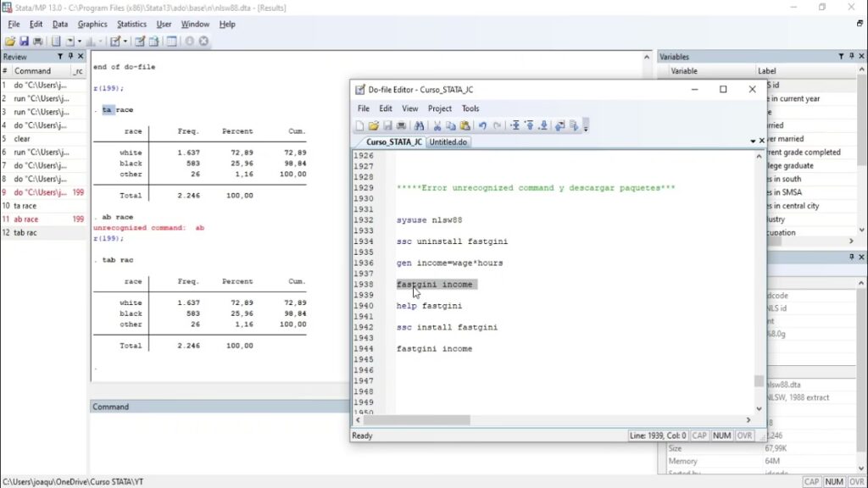Open the Statistics menu
This screenshot has height=488, width=868.
(x=131, y=25)
